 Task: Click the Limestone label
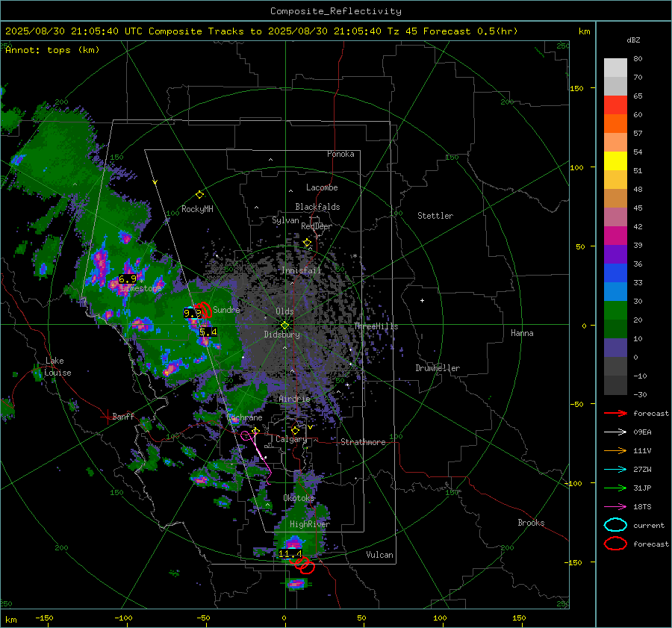[x=141, y=288]
